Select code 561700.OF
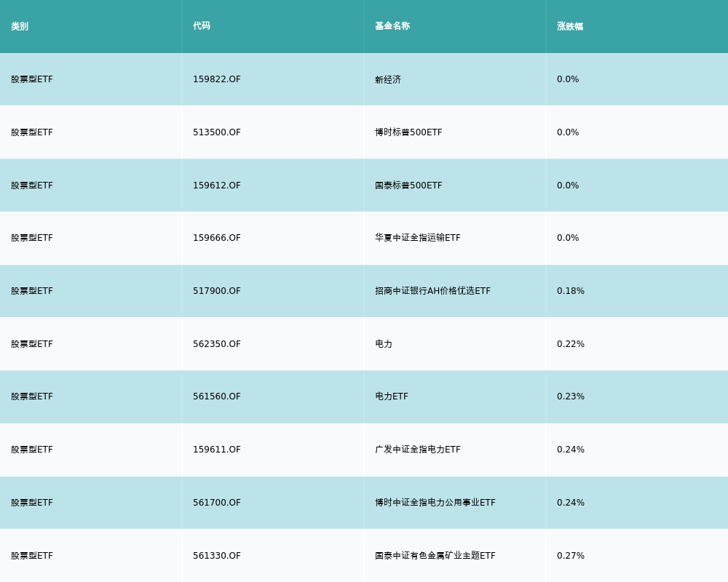Image resolution: width=728 pixels, height=582 pixels. pos(217,503)
